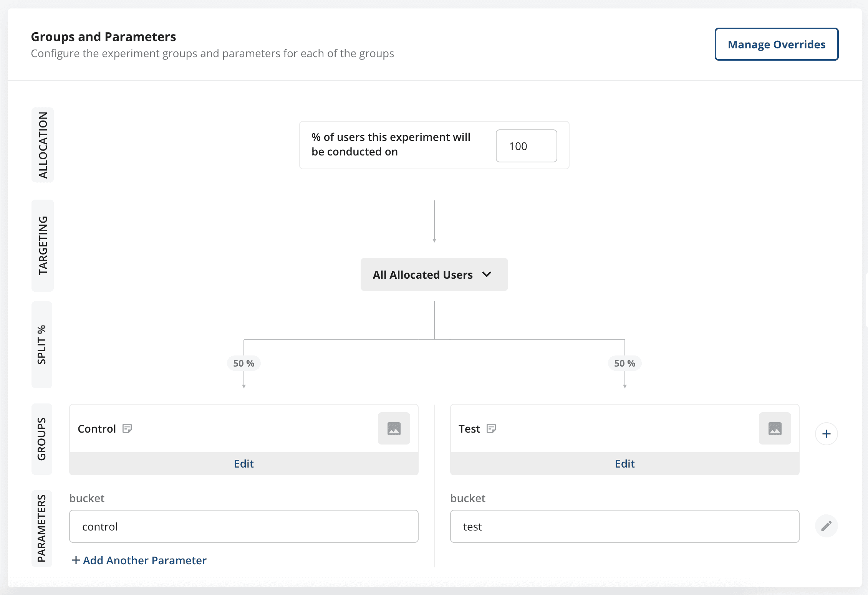Edit the Test group
868x595 pixels.
point(624,463)
